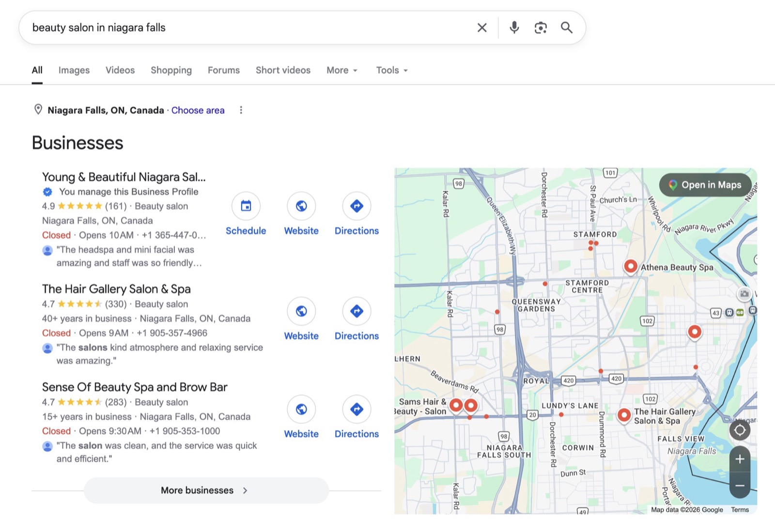Expand the More search filters dropdown

tap(342, 70)
